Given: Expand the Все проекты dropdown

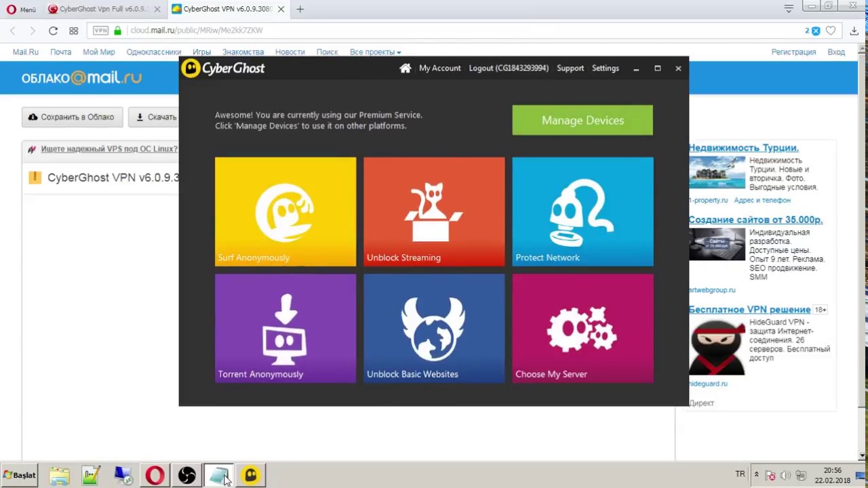Looking at the screenshot, I should (375, 52).
